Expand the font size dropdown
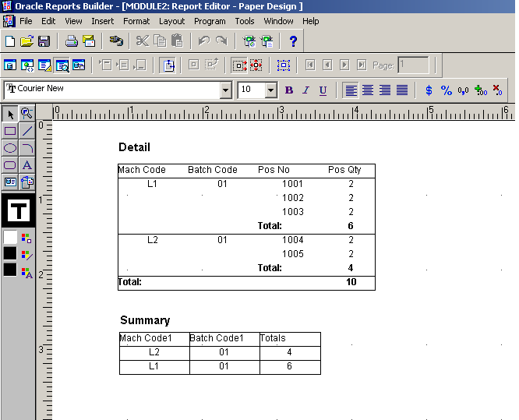This screenshot has height=420, width=519. (271, 90)
